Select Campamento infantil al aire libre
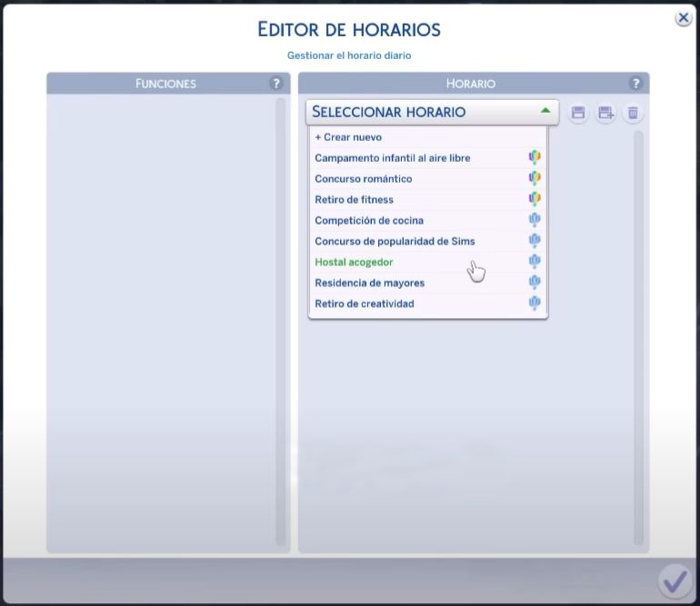 [x=393, y=158]
